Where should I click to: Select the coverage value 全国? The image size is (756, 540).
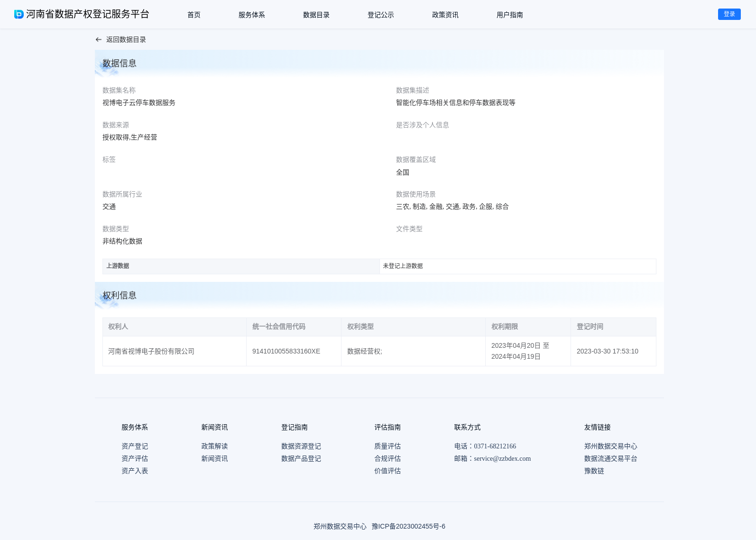pyautogui.click(x=403, y=172)
